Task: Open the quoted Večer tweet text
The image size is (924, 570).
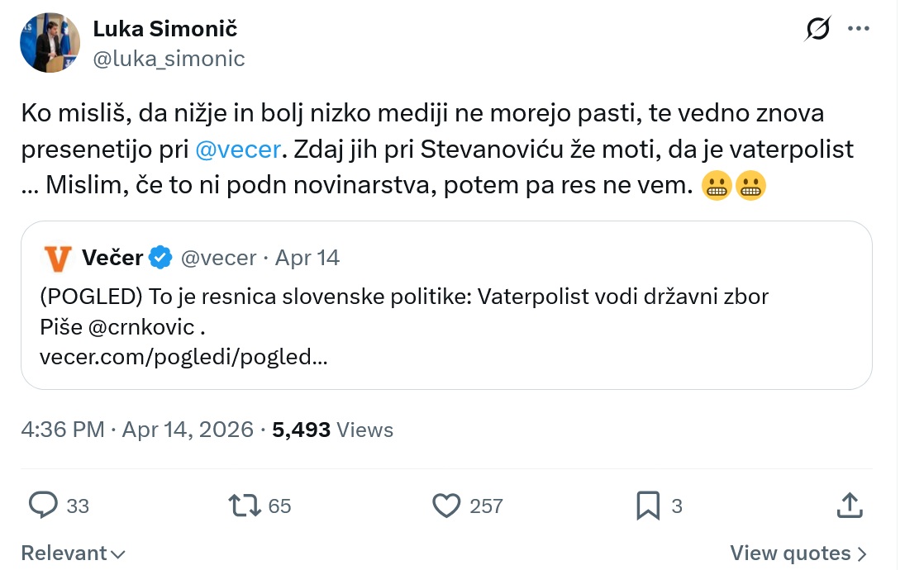Action: (404, 297)
